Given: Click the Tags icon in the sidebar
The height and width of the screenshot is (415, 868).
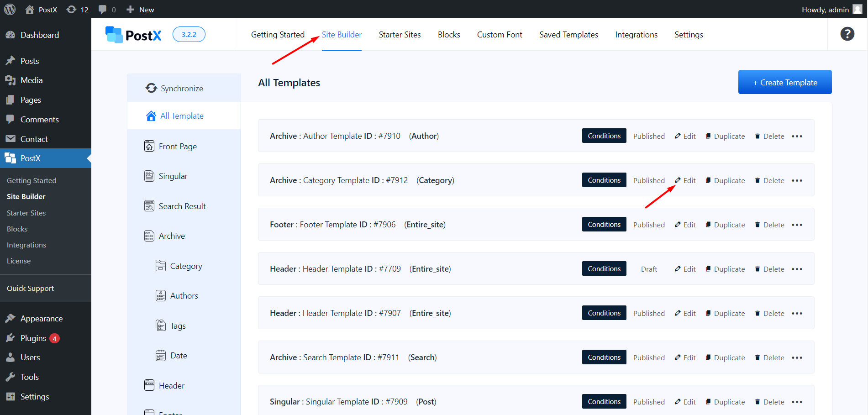Looking at the screenshot, I should [x=161, y=325].
